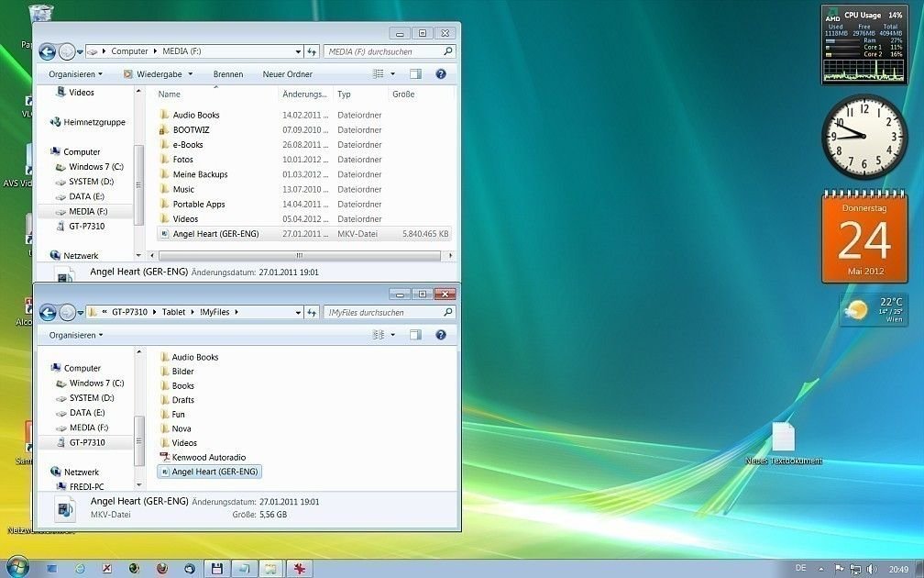Click Computer in the MEDIA breadcrumb path
The height and width of the screenshot is (578, 924).
pyautogui.click(x=129, y=51)
